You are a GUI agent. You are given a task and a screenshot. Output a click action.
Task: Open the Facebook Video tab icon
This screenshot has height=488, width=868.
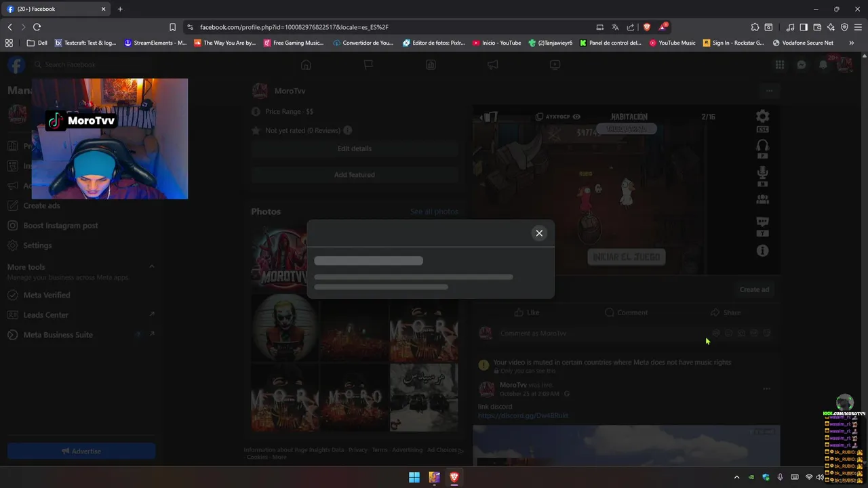555,64
